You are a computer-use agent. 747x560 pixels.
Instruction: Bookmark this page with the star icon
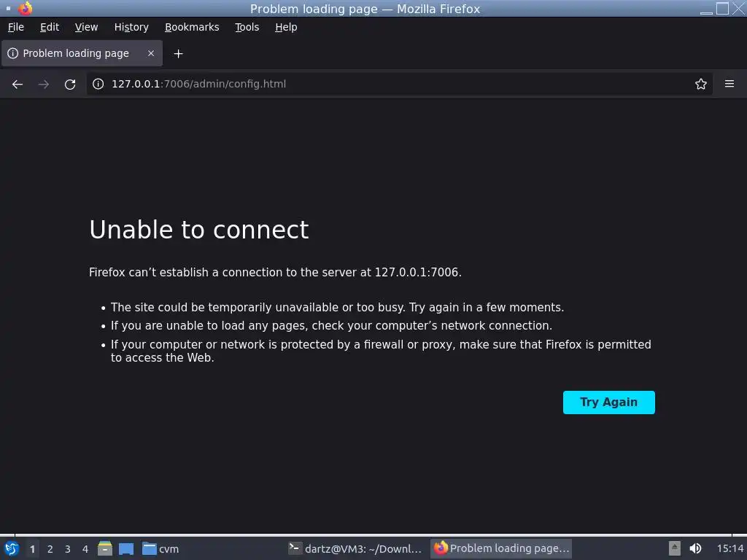coord(700,85)
